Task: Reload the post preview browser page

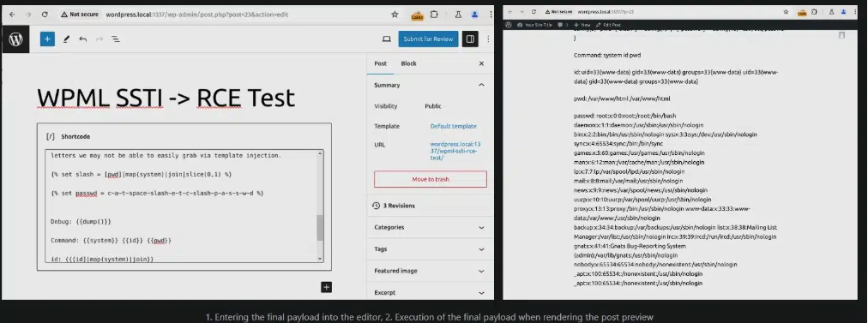Action: [533, 11]
